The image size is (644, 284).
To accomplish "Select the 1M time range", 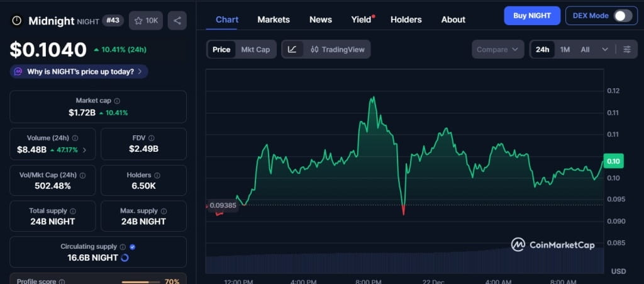I will [x=565, y=49].
